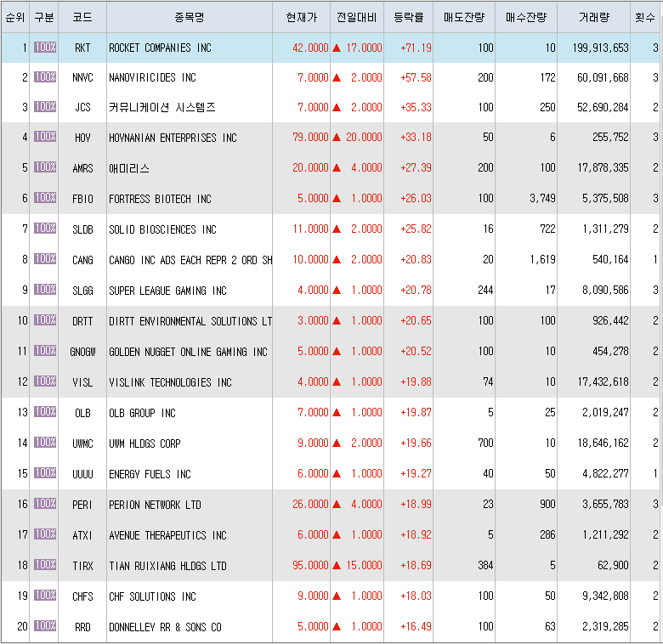The image size is (663, 644).
Task: Select AVENUE THERAPEUTICS INC stock name
Action: coord(167,535)
